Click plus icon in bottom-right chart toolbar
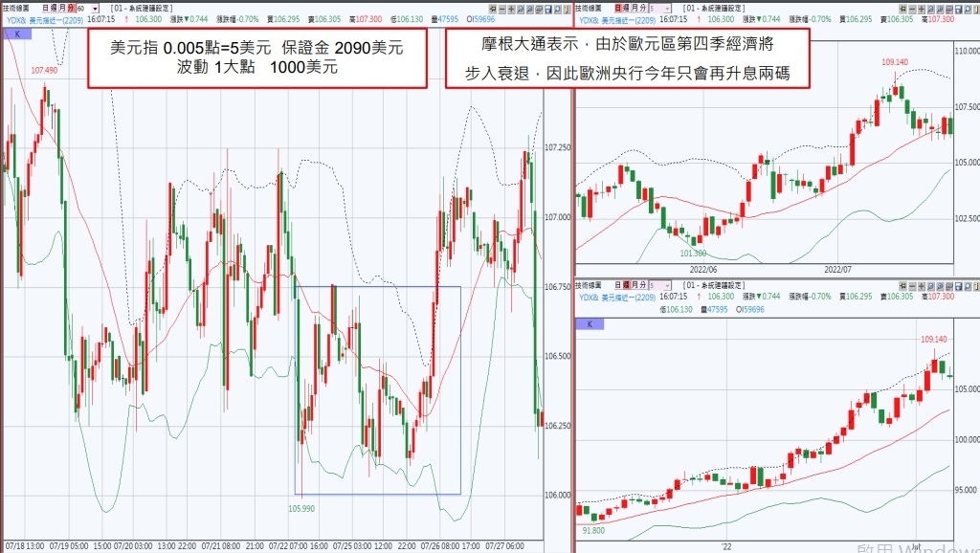The width and height of the screenshot is (980, 553). tap(922, 286)
